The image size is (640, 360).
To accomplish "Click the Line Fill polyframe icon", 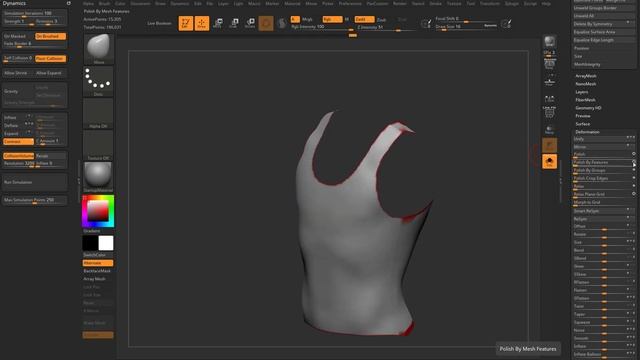I will pos(549,112).
